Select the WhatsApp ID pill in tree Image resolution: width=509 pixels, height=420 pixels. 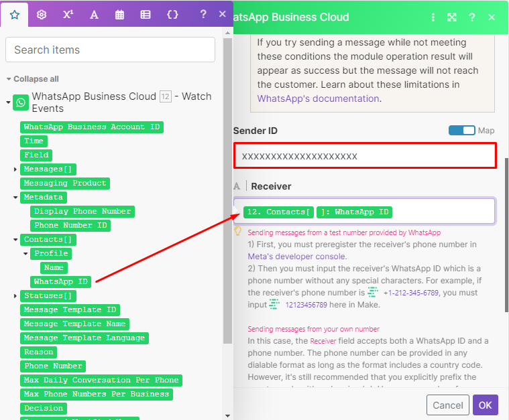tap(61, 282)
